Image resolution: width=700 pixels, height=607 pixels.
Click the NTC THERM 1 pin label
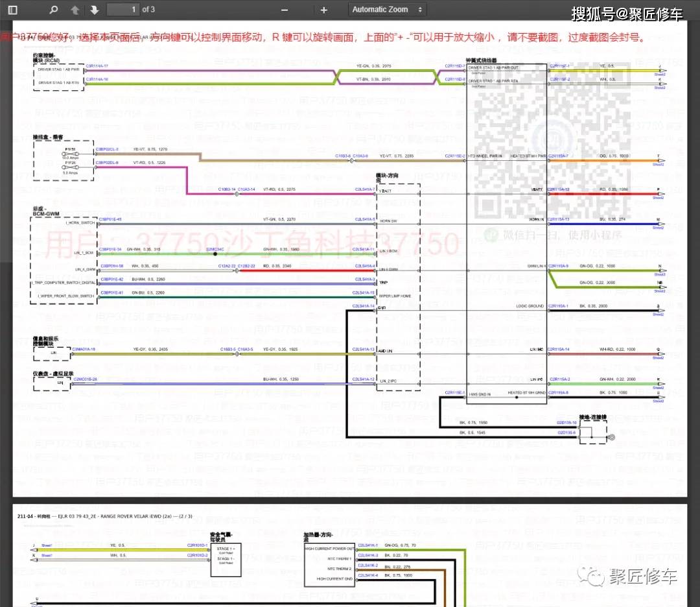(x=339, y=559)
